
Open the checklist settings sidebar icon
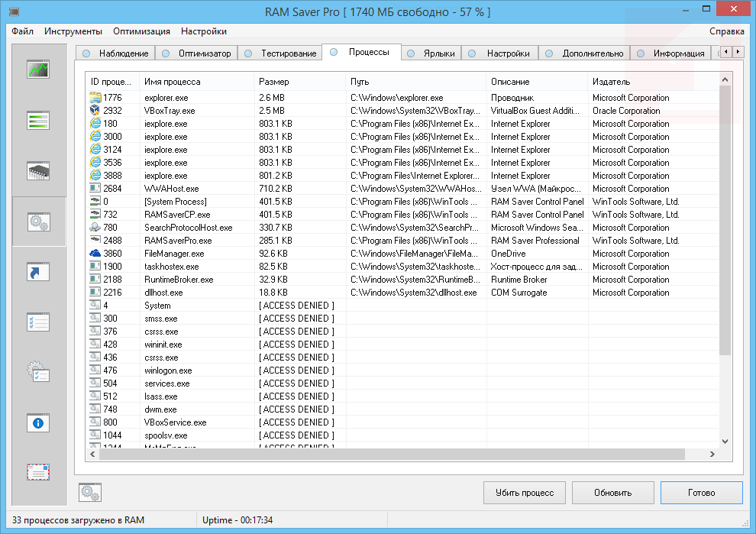(x=38, y=322)
